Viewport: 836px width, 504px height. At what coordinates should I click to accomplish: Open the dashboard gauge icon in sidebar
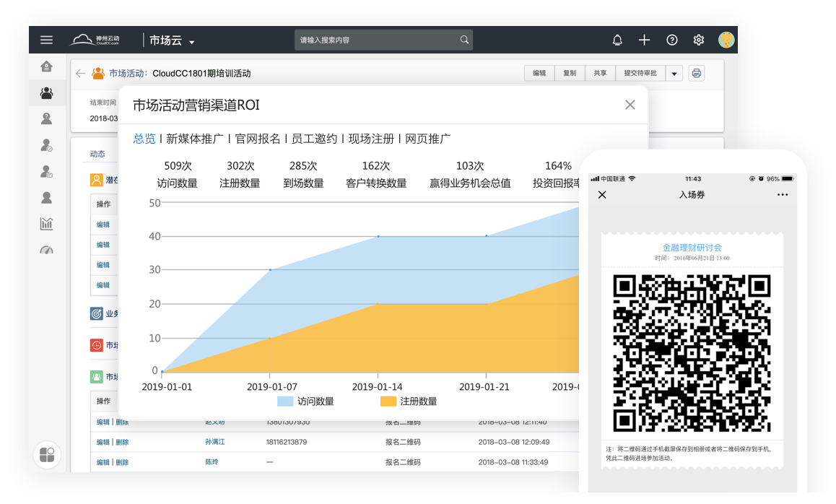click(x=47, y=250)
